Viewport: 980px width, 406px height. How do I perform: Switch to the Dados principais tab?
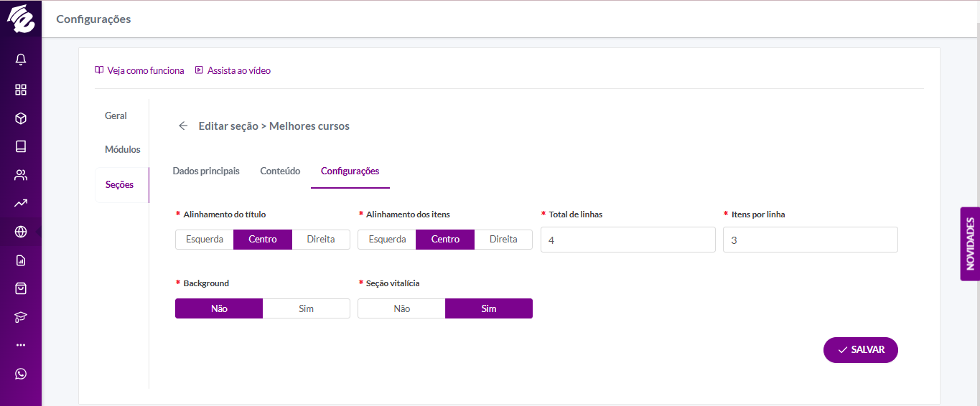pos(206,171)
